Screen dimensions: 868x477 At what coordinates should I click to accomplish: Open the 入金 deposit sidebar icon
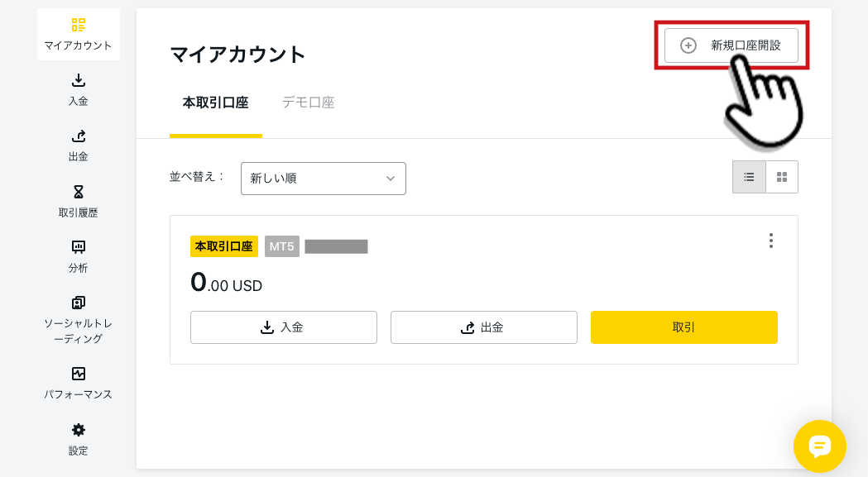point(78,81)
